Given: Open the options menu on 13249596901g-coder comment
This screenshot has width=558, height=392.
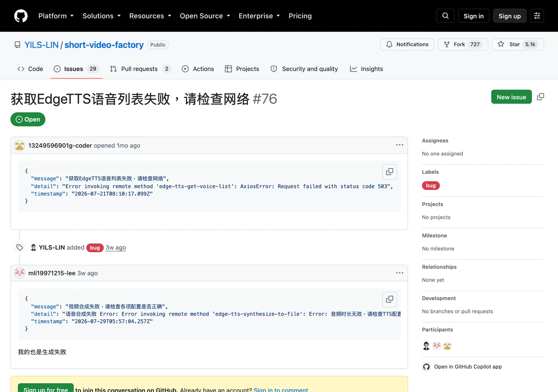Looking at the screenshot, I should (400, 145).
